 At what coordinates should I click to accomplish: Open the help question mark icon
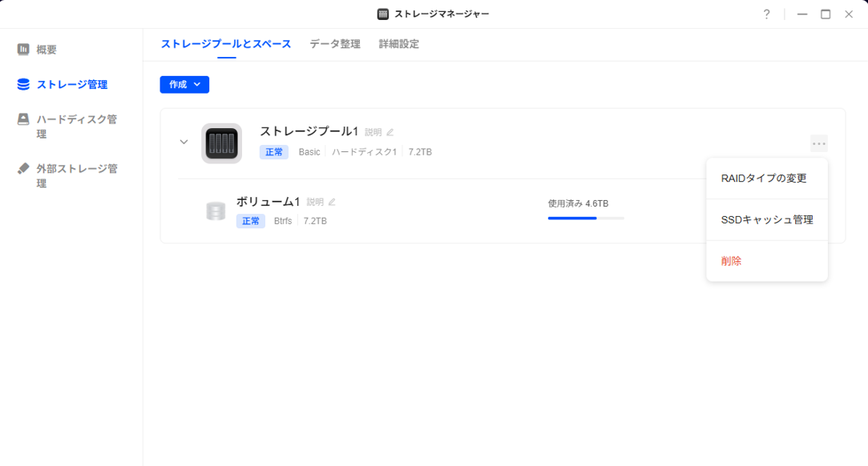[x=767, y=14]
